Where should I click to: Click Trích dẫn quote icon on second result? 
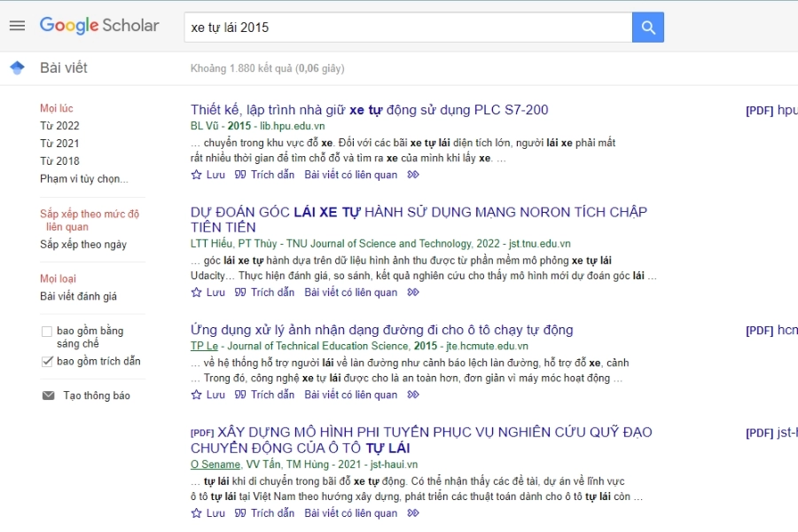[240, 293]
